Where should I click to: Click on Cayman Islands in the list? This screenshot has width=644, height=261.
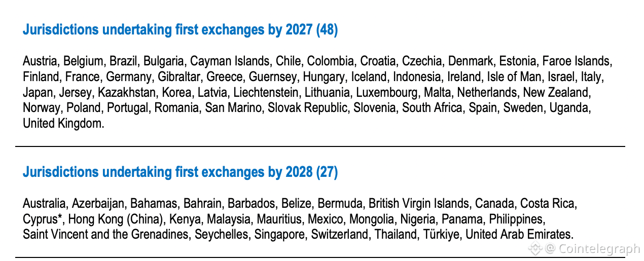pyautogui.click(x=230, y=62)
